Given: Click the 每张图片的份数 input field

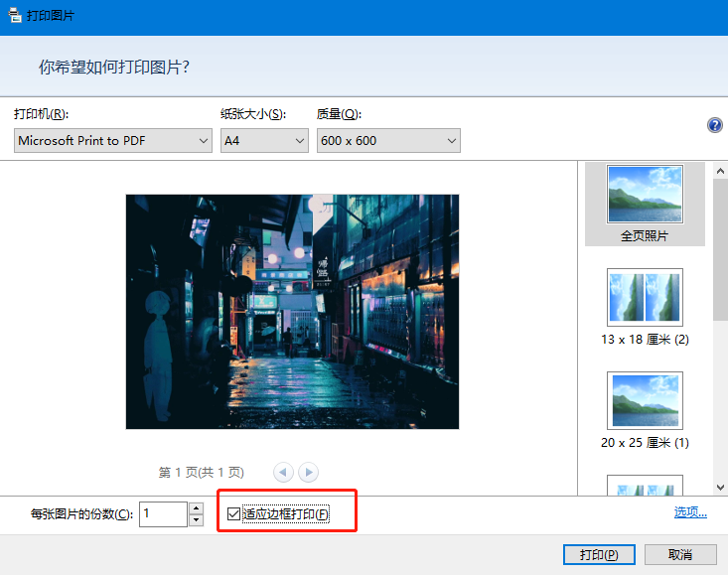Looking at the screenshot, I should 164,513.
